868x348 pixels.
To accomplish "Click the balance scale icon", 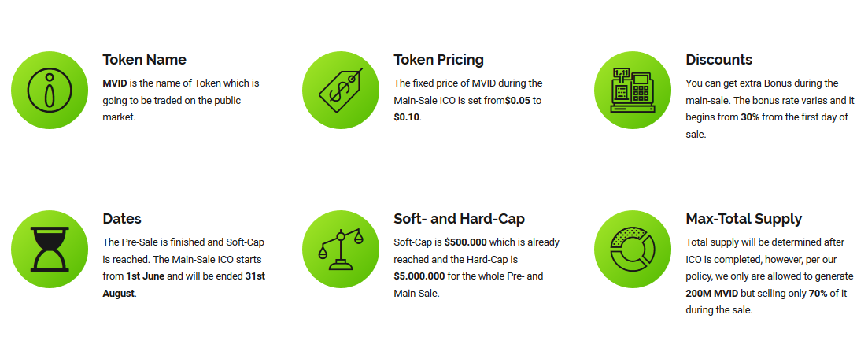I will click(x=341, y=249).
